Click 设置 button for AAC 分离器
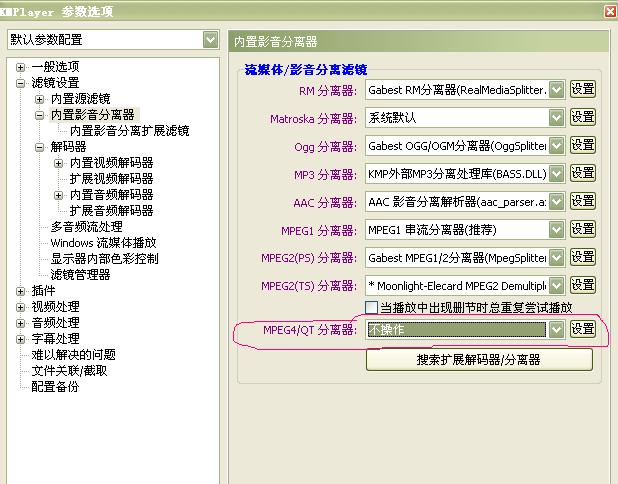The height and width of the screenshot is (484, 618). (x=582, y=202)
